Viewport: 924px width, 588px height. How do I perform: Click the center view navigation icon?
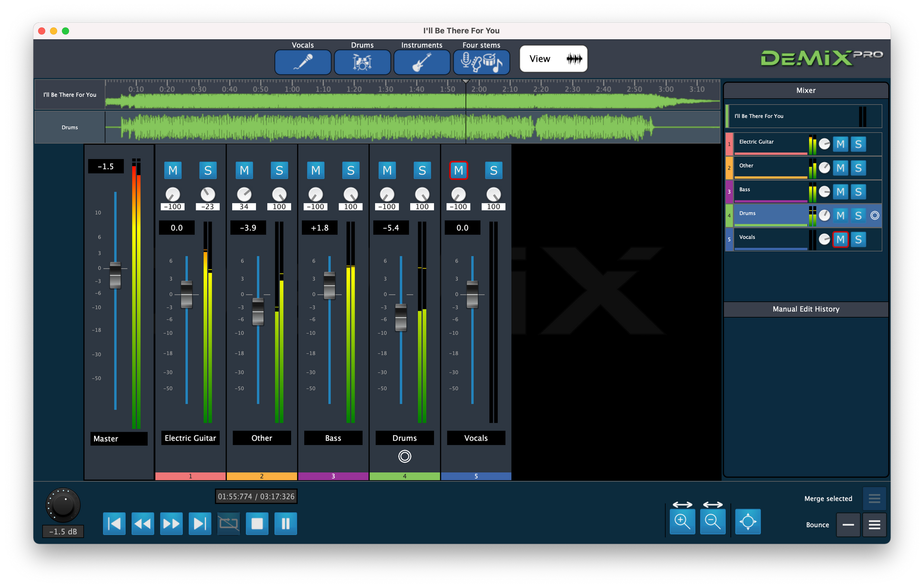(x=748, y=521)
